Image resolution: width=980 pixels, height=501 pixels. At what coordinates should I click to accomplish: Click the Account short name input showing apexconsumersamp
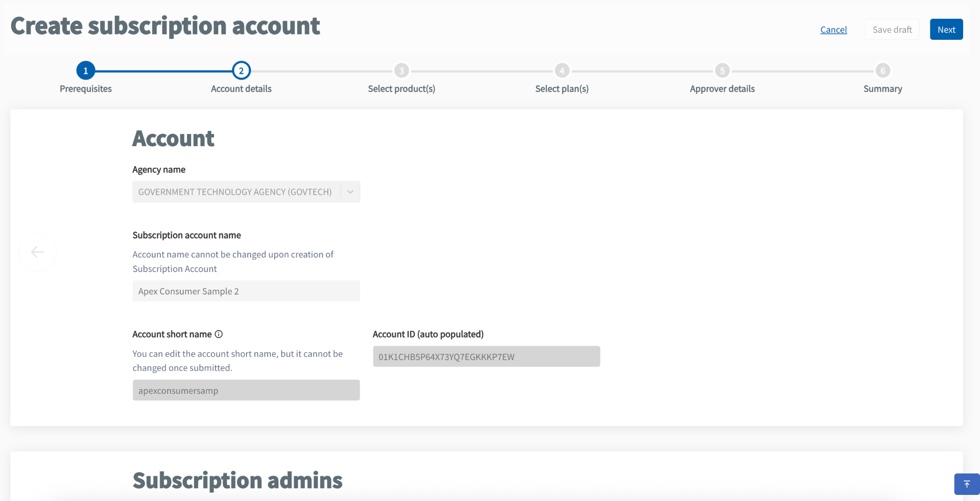[x=246, y=390]
